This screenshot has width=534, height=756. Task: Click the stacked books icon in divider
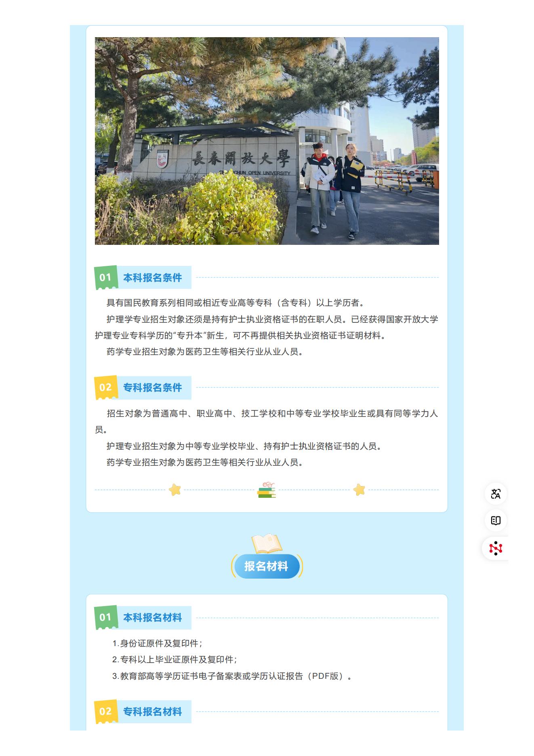pos(267,490)
